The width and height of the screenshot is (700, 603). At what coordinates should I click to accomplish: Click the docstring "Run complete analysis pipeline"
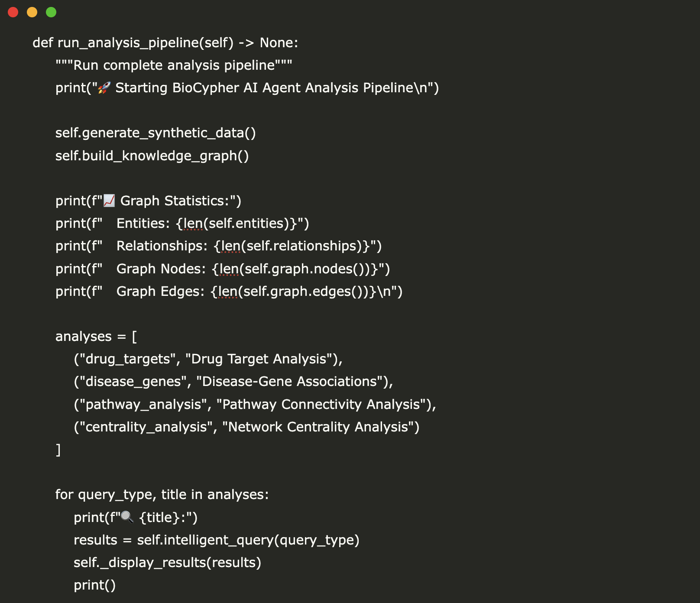click(x=174, y=65)
